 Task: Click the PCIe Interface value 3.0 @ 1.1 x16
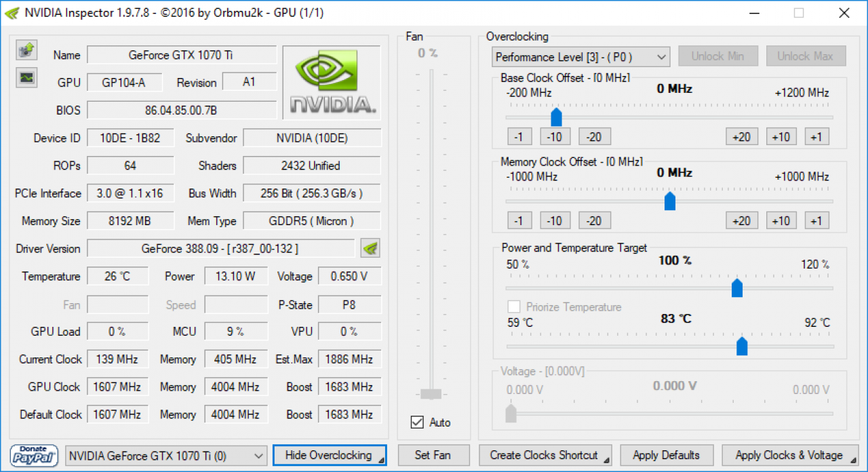[130, 193]
